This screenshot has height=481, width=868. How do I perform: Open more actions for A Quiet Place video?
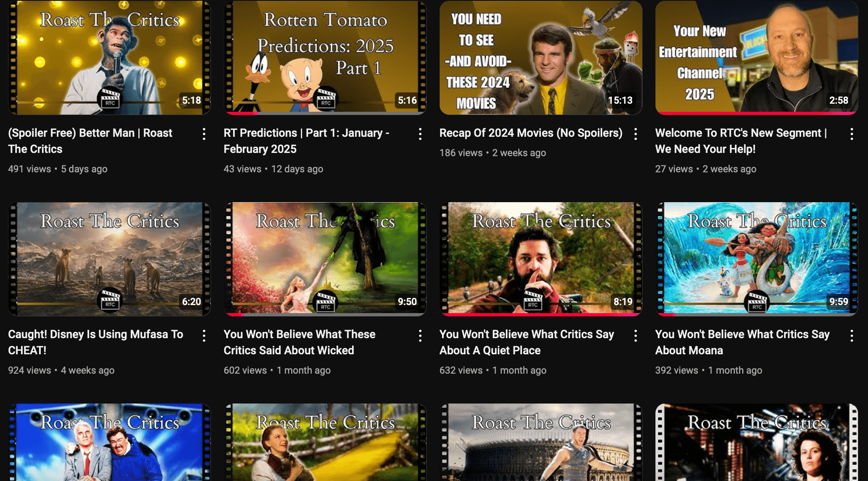coord(636,335)
